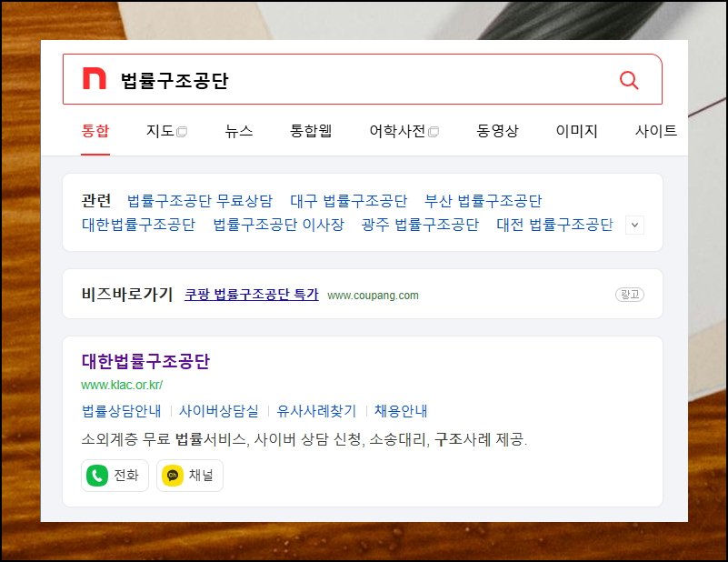
Task: Click the new-window icon next to 어학사전
Action: (434, 132)
